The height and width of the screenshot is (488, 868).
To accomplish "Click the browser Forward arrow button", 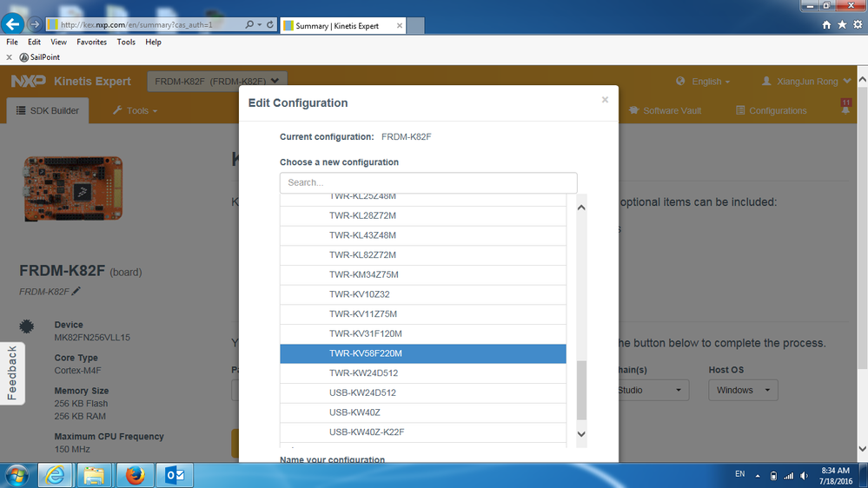I will point(35,24).
